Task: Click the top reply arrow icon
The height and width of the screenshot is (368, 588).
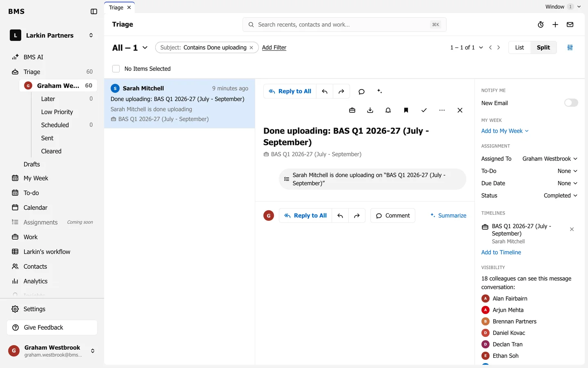Action: (x=325, y=92)
